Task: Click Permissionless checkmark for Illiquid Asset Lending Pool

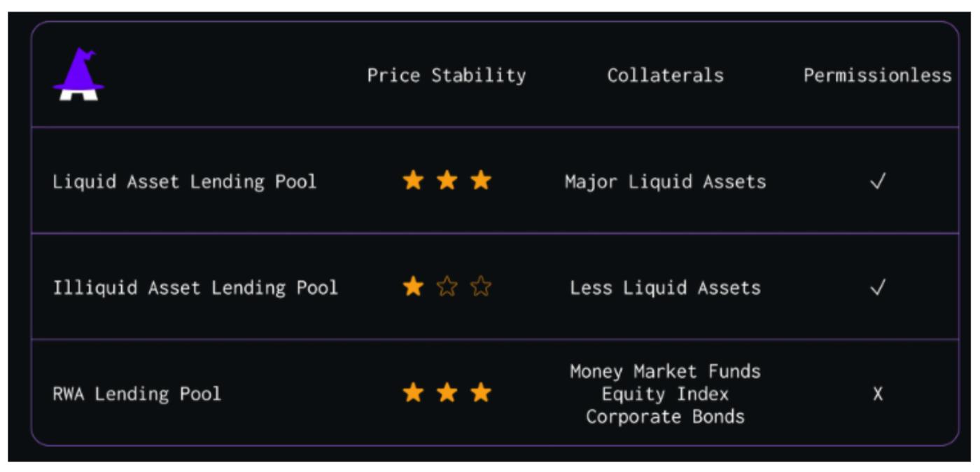Action: pyautogui.click(x=877, y=287)
